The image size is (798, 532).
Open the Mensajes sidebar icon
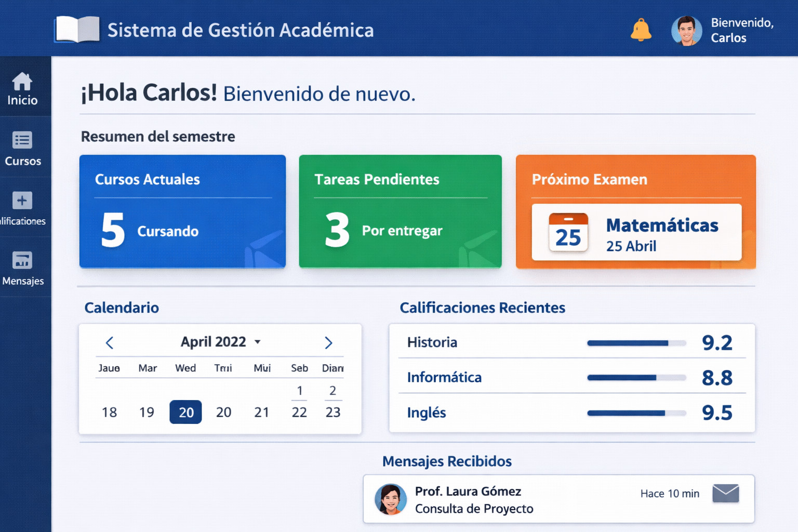(x=22, y=260)
